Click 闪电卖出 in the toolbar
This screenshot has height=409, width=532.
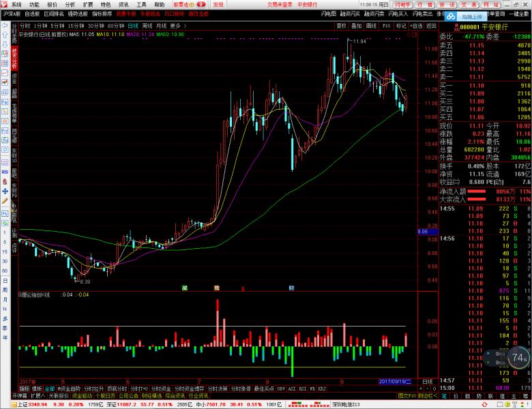coord(422,14)
